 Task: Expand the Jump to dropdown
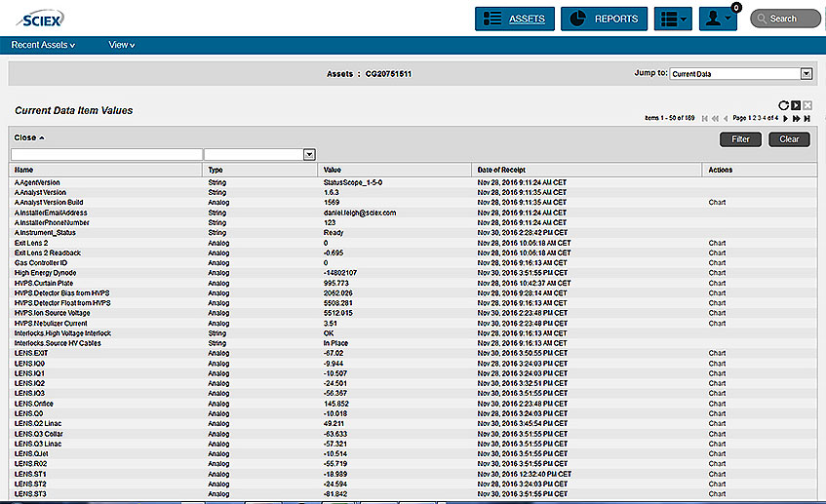point(806,73)
